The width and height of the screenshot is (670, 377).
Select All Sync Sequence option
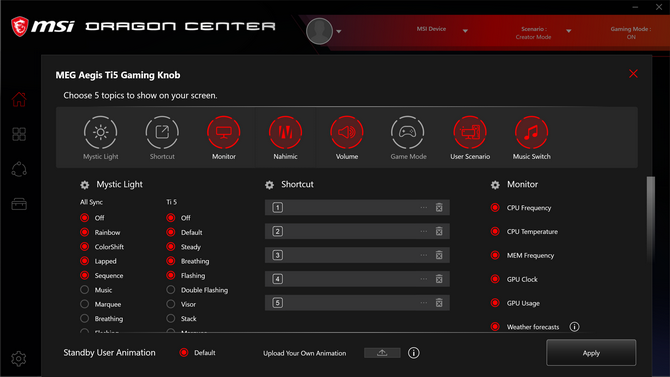(x=85, y=276)
